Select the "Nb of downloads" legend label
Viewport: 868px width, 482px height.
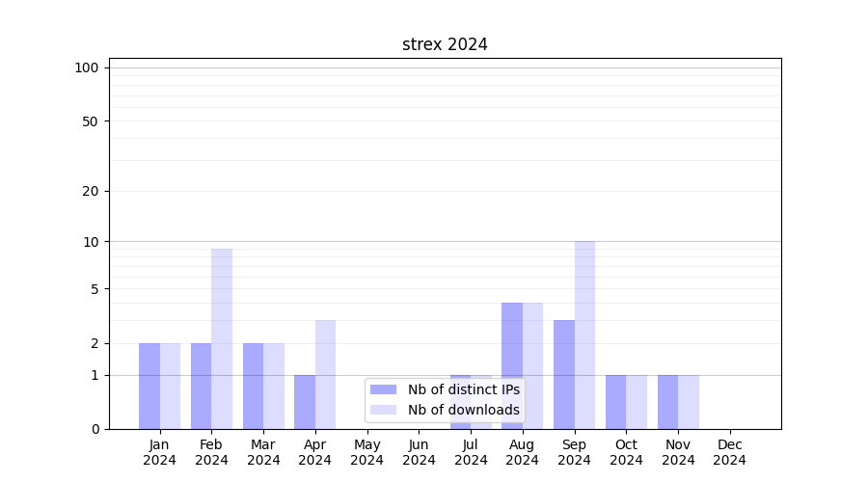tap(464, 410)
